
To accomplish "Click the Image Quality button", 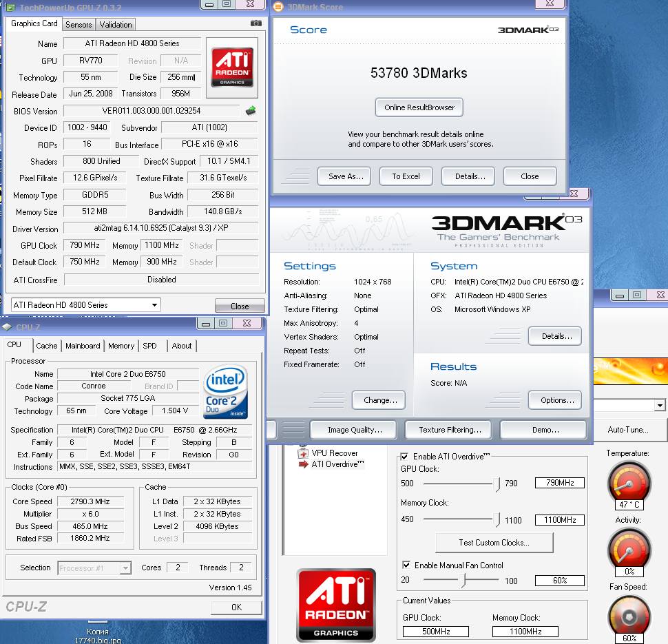I will (x=353, y=430).
